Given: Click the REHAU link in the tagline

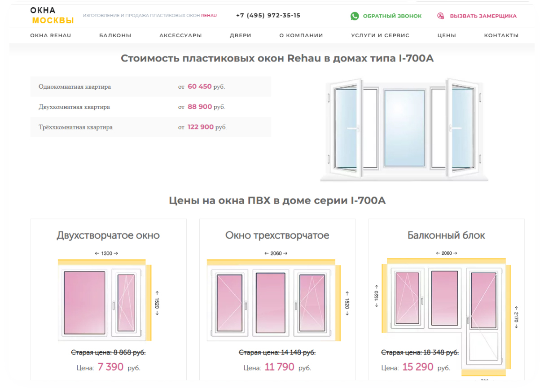Looking at the screenshot, I should (208, 15).
